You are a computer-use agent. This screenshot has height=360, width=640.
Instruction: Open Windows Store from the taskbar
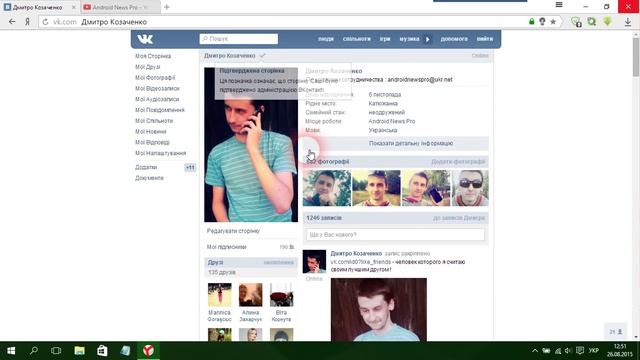pos(102,351)
